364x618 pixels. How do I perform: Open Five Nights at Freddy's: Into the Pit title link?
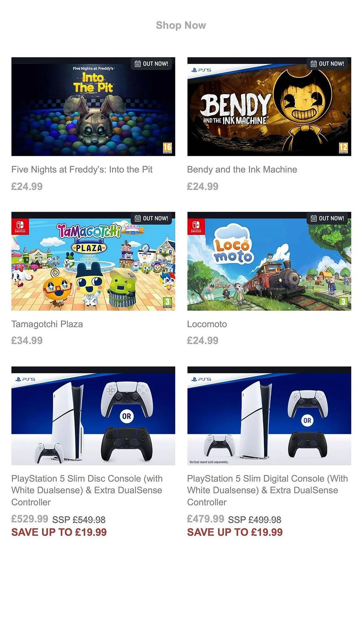coord(82,169)
